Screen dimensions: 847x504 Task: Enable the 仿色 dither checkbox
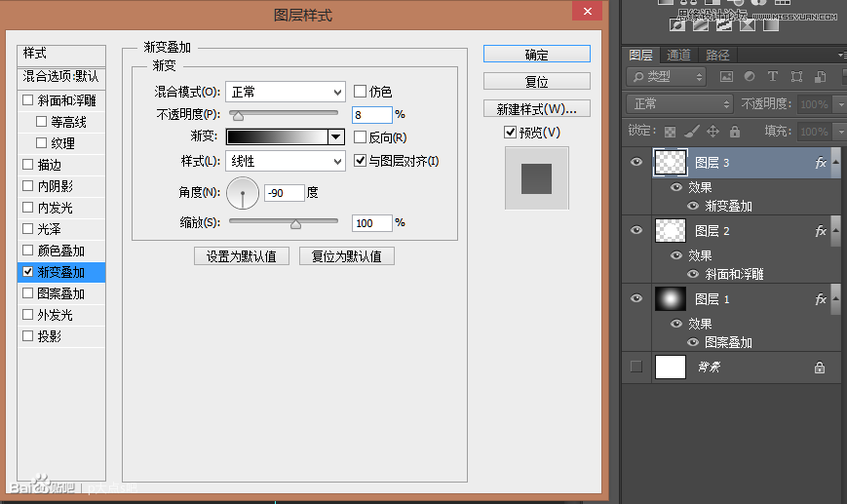(361, 92)
